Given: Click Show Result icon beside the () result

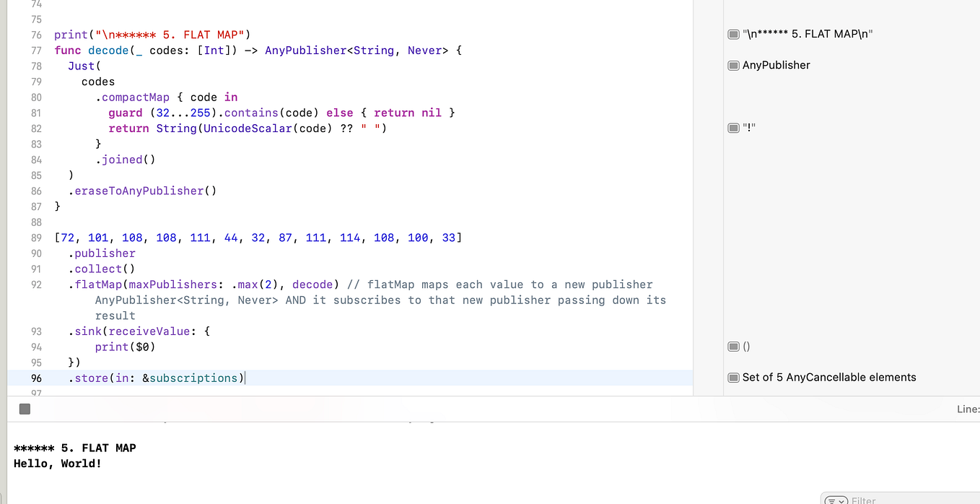Looking at the screenshot, I should pos(733,346).
